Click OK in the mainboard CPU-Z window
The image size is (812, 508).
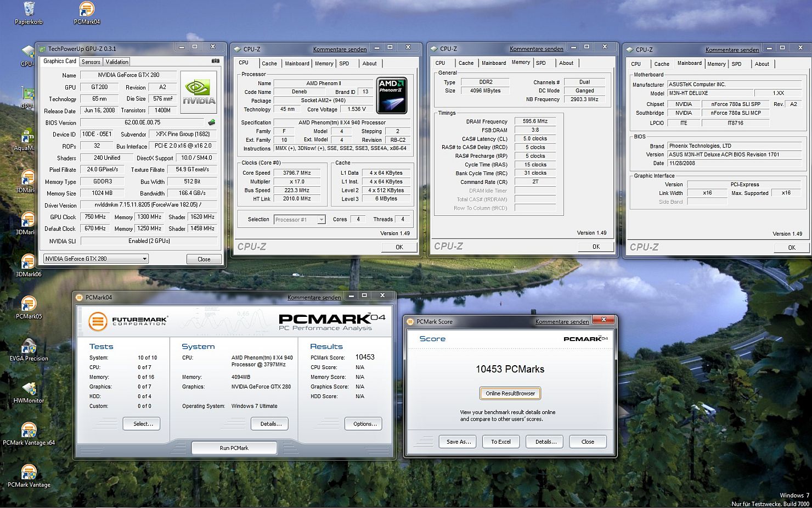(792, 248)
